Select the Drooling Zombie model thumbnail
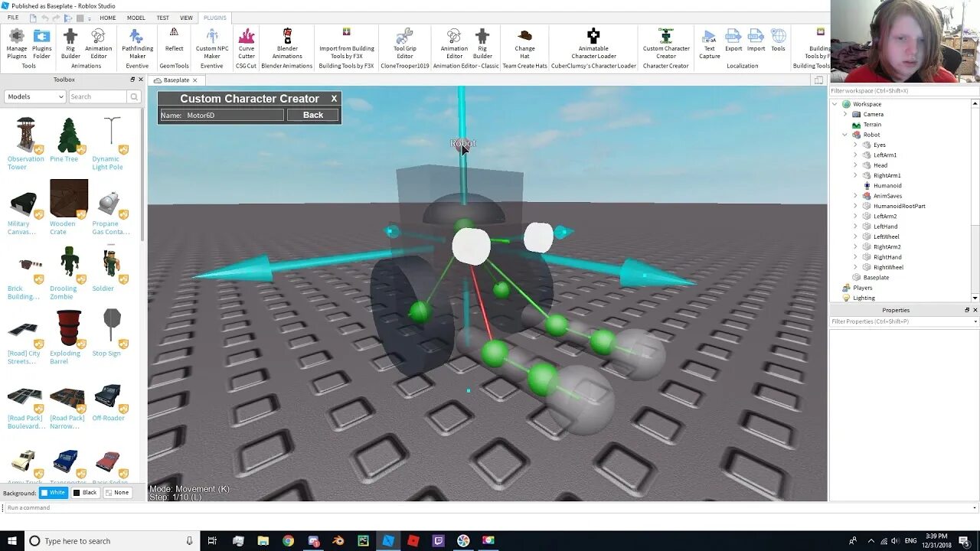 [69, 264]
